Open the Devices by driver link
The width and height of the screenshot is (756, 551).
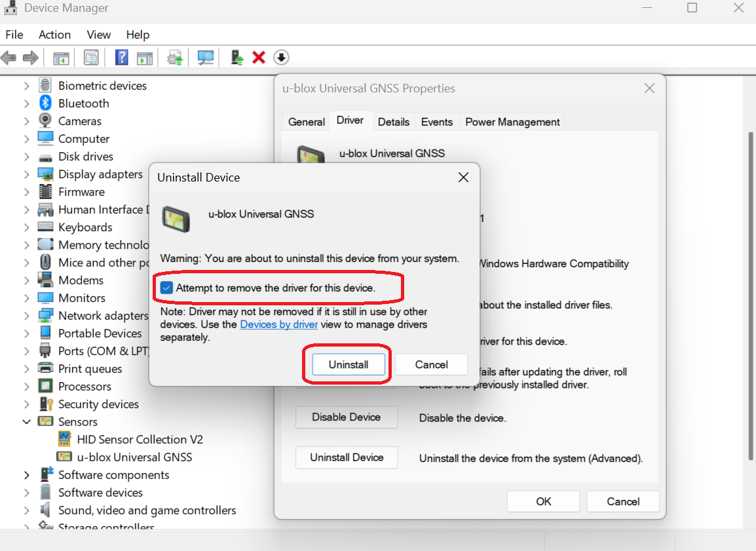tap(279, 324)
